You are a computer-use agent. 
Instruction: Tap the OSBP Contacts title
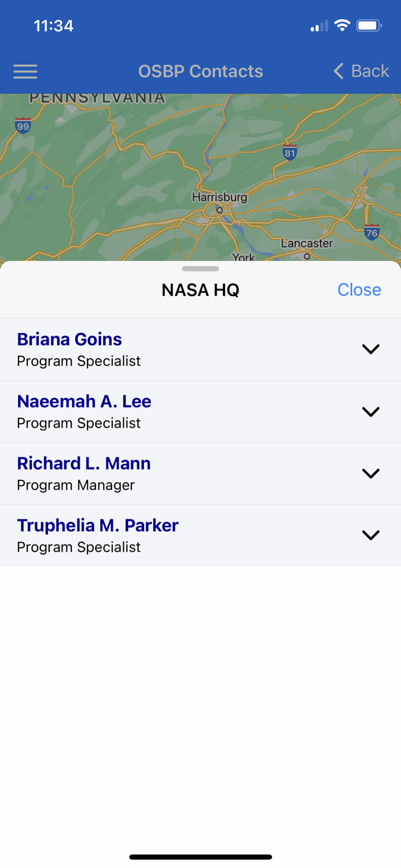tap(201, 71)
